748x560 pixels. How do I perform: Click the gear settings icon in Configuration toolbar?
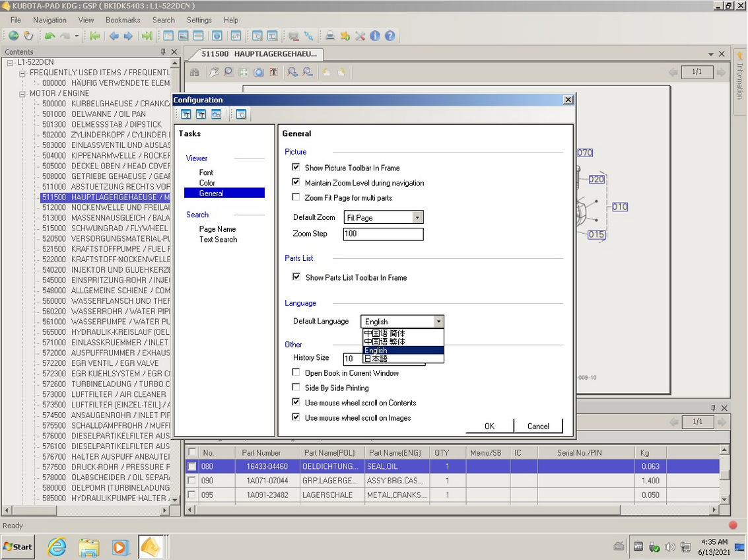[216, 114]
